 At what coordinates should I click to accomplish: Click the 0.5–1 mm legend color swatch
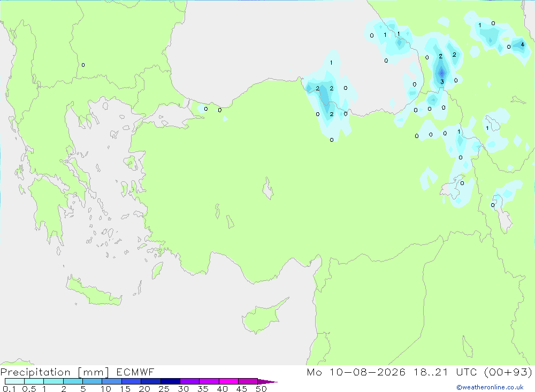(34, 381)
